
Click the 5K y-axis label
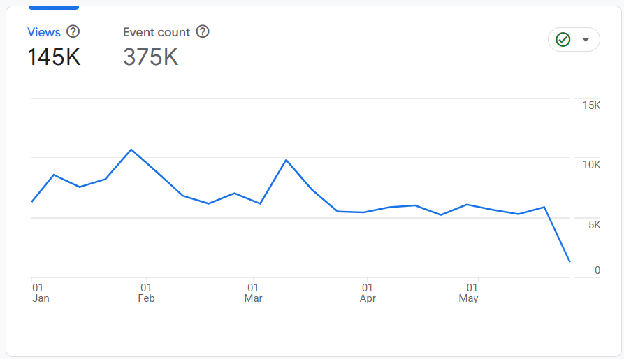593,225
